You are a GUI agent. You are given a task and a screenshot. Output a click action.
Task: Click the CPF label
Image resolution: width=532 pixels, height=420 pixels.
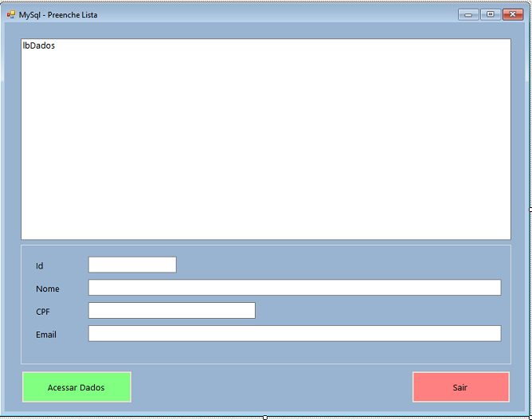coord(43,312)
